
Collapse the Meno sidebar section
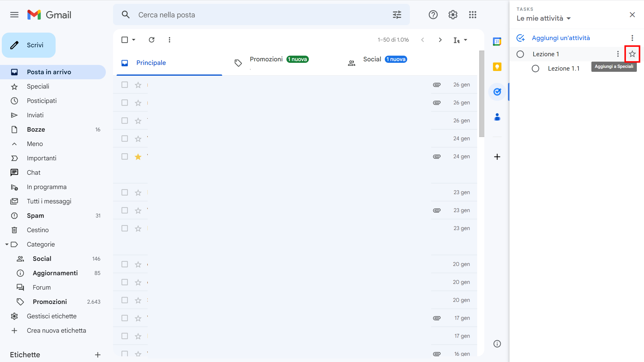(35, 144)
